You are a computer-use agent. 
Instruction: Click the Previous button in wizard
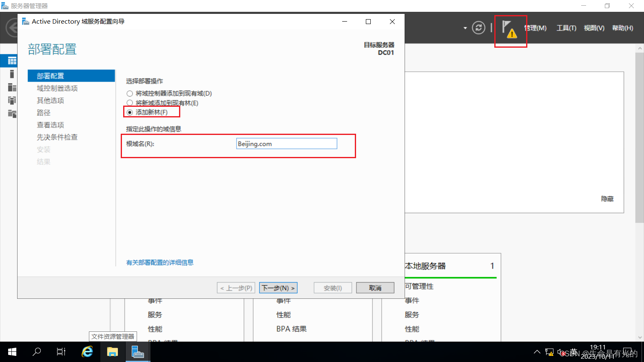click(x=236, y=288)
